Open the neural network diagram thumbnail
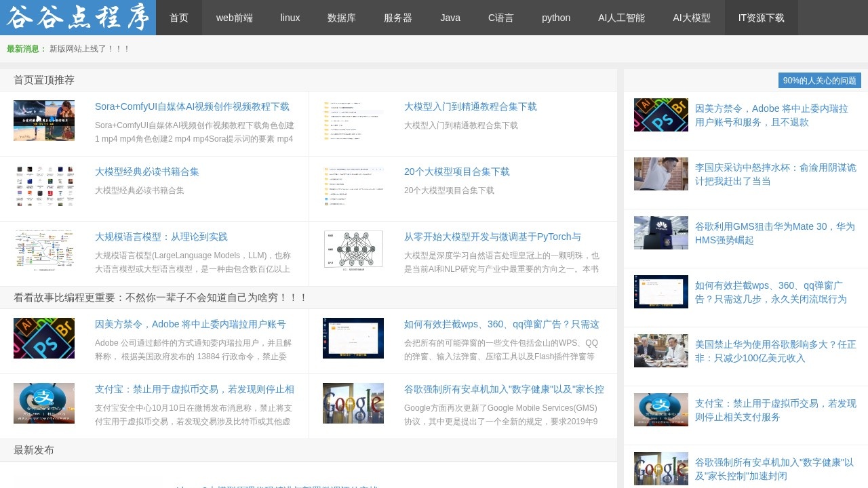Viewport: 868px width, 488px height. coord(353,251)
